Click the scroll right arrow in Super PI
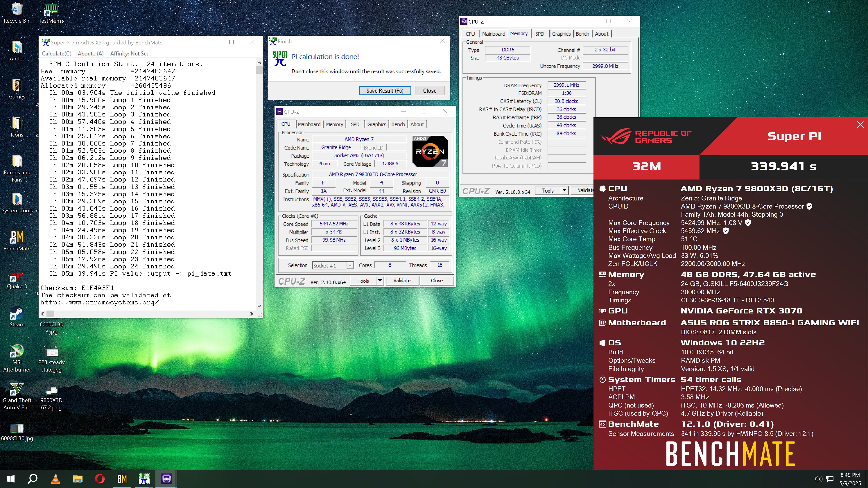The width and height of the screenshot is (868, 488). pos(251,314)
